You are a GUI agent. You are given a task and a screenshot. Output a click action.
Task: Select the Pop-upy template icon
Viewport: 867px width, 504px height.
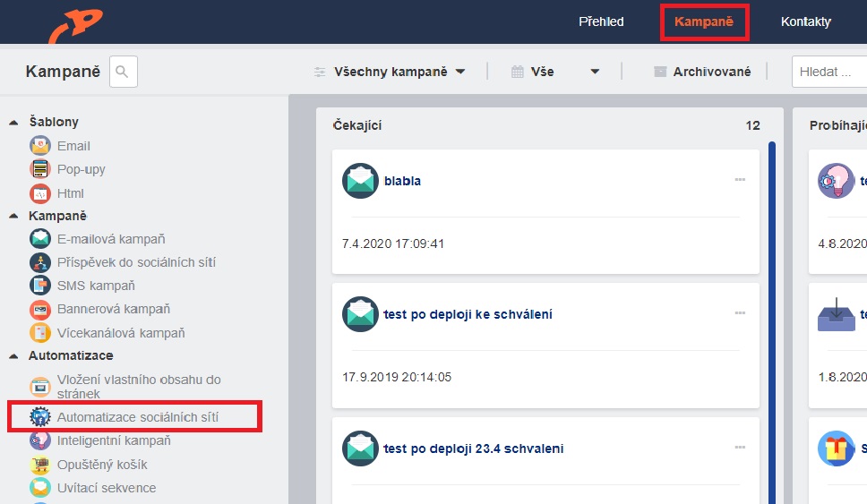point(39,169)
